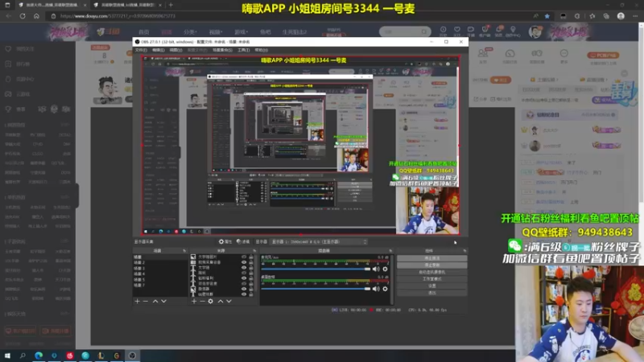Click 启动虚拟摄像机 virtual camera button
644x362 pixels.
click(x=431, y=272)
